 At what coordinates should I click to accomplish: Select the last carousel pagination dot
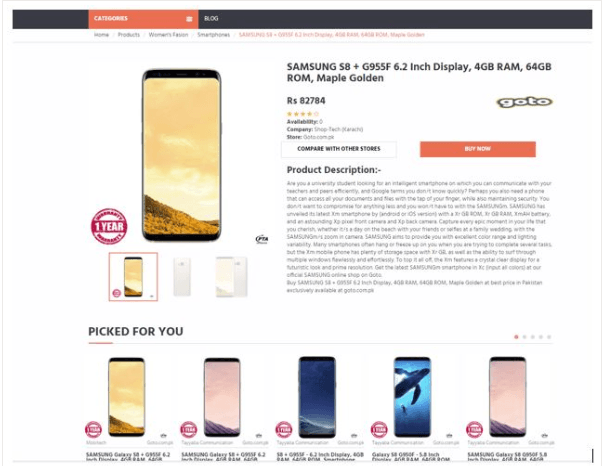549,337
